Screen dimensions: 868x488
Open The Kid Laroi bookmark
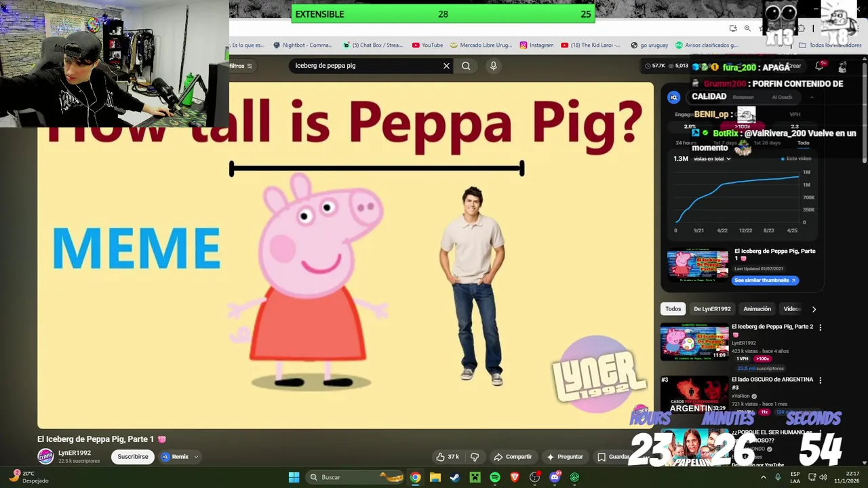(x=590, y=45)
